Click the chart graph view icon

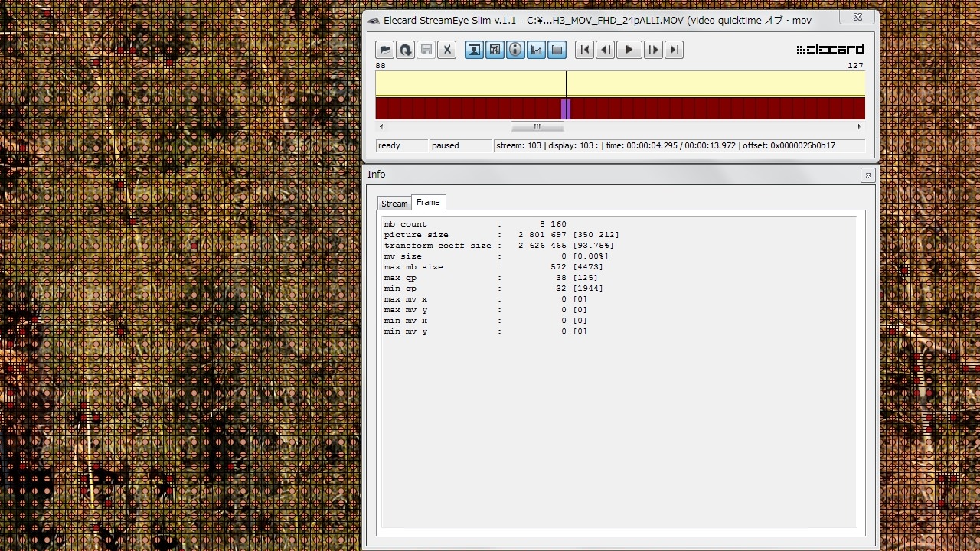536,50
